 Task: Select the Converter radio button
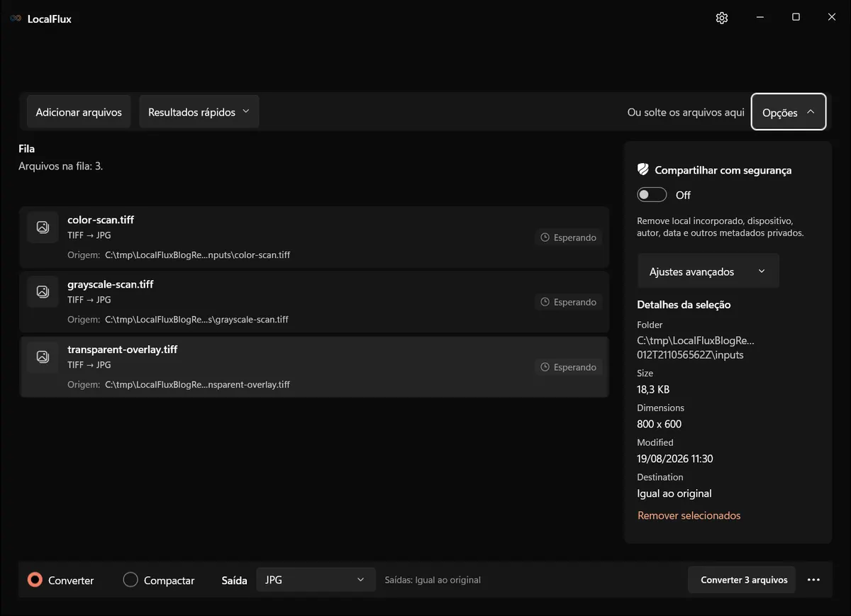pyautogui.click(x=35, y=580)
